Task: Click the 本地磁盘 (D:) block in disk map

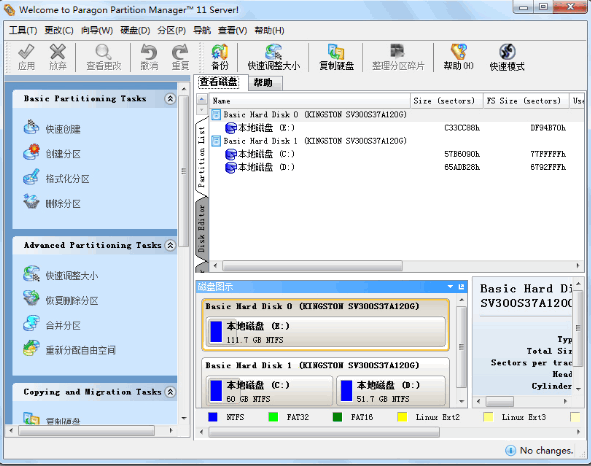Action: [390, 391]
